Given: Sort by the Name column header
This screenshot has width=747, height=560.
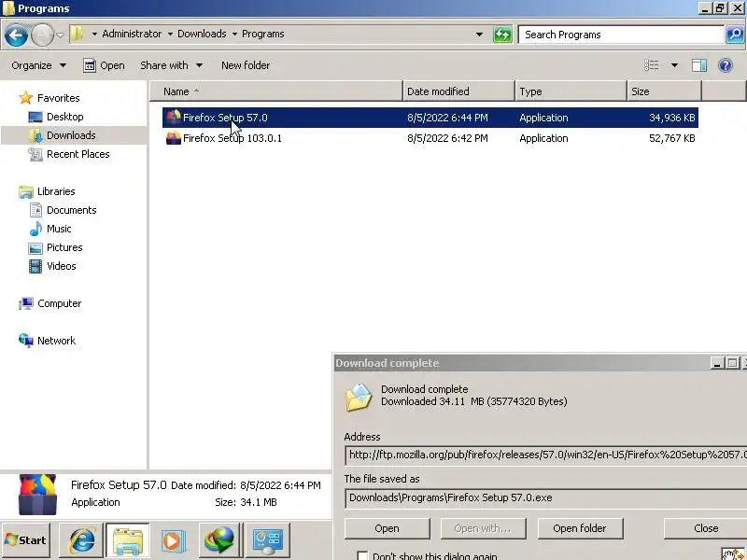Looking at the screenshot, I should [x=275, y=91].
